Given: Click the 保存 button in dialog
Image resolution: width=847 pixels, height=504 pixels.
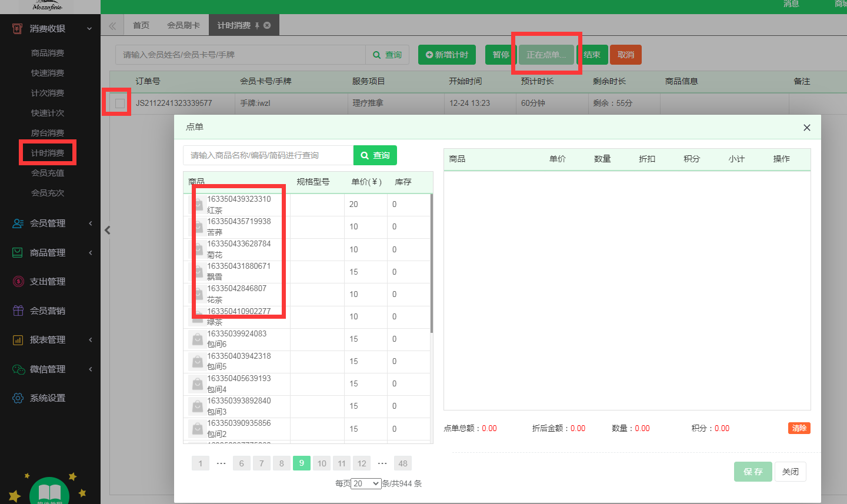Looking at the screenshot, I should click(x=753, y=472).
